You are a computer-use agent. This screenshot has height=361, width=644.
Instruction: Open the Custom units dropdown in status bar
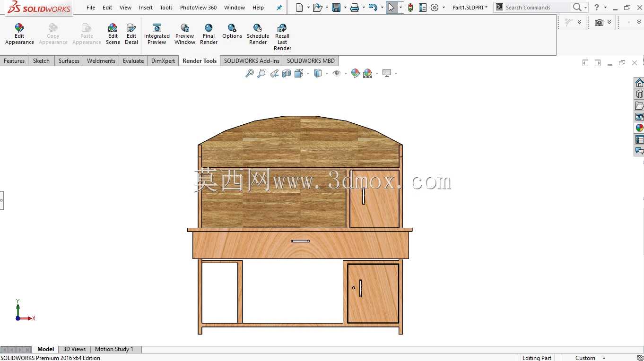[604, 358]
